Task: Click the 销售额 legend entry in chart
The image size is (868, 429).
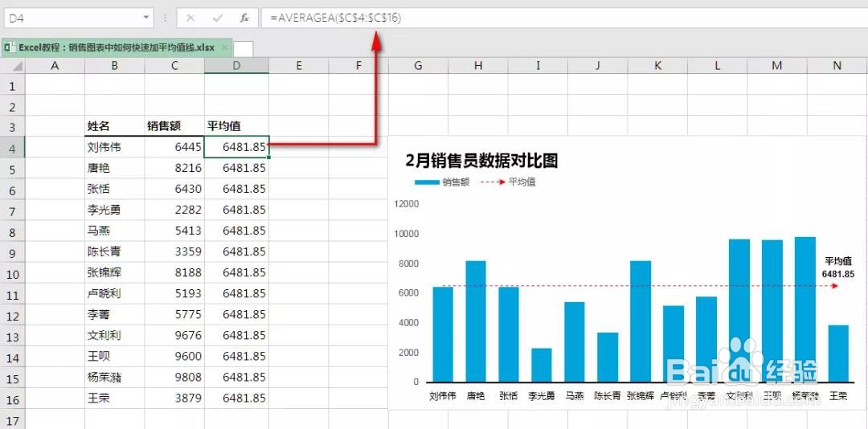Action: tap(442, 182)
